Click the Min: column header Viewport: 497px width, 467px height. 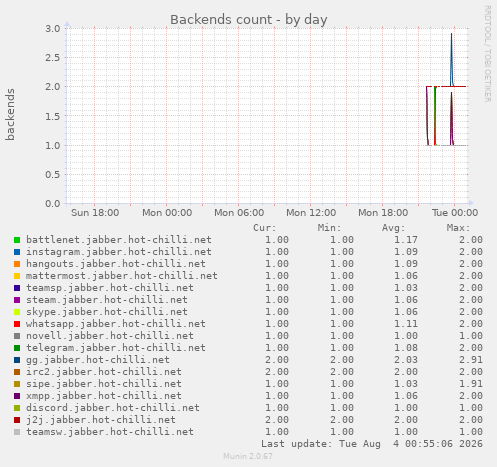[x=329, y=228]
